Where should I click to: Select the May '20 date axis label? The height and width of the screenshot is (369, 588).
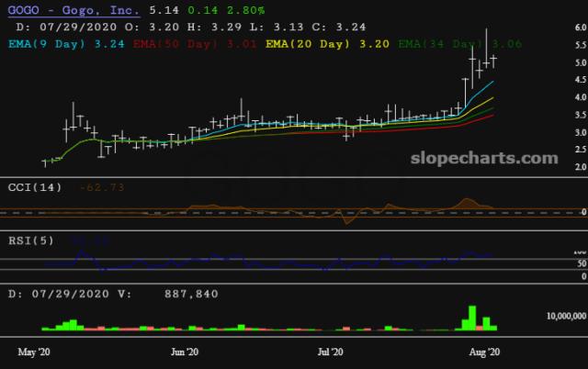click(34, 352)
